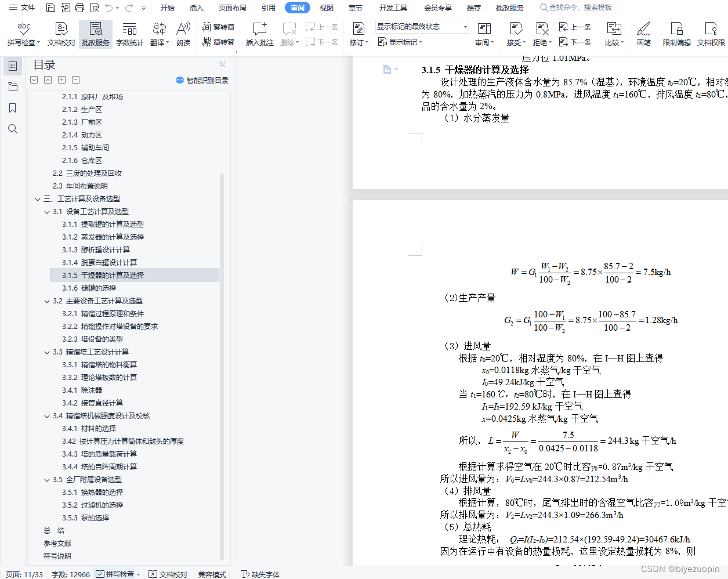Select the 画笔 pen tool
The width and height of the screenshot is (728, 579).
pyautogui.click(x=644, y=34)
